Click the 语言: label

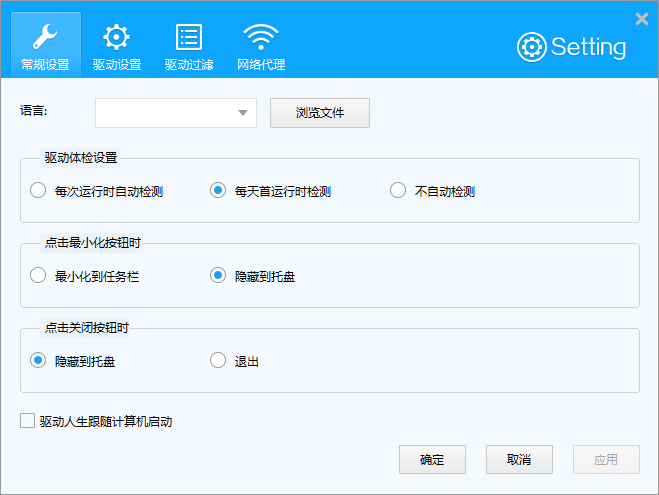click(34, 111)
